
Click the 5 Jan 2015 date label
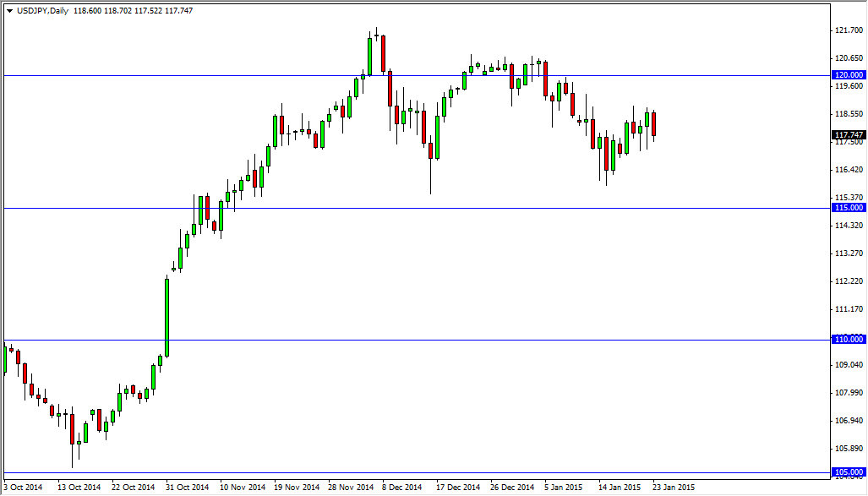pos(564,488)
